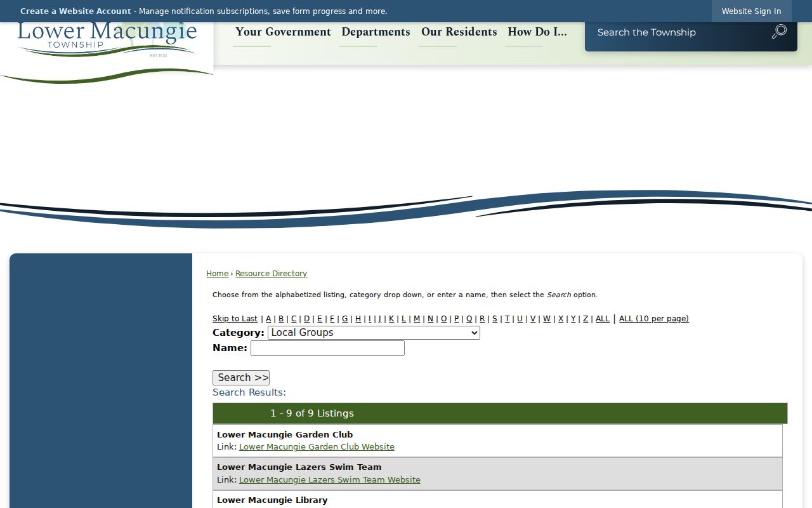Open Your Government menu
The height and width of the screenshot is (508, 812).
point(283,32)
